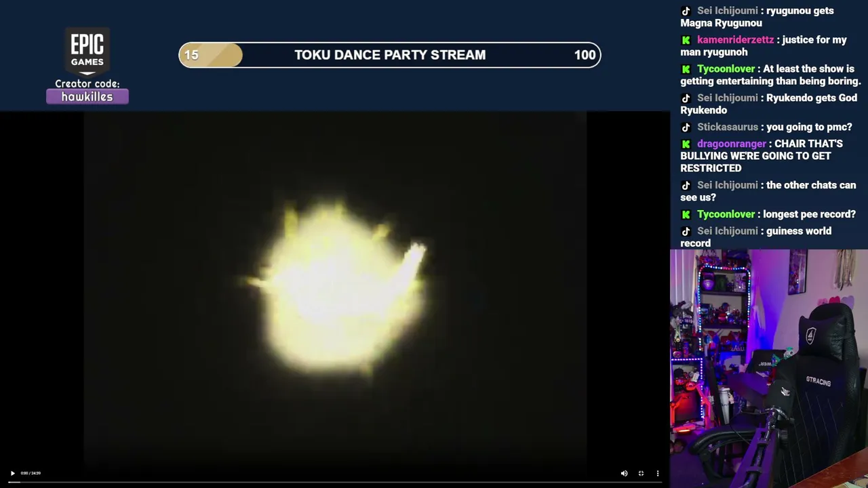Click Sei Ichijoumi's name on the 'guiness world record' message
This screenshot has height=488, width=868.
[x=728, y=232]
